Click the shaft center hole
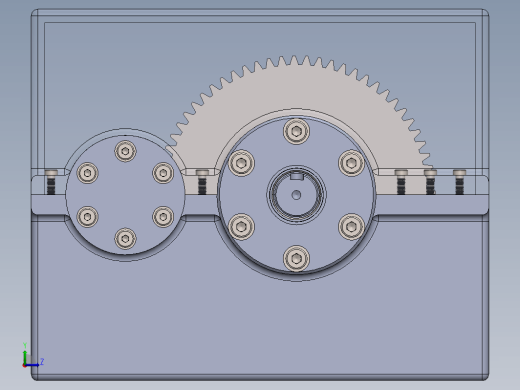Image resolution: width=520 pixels, height=390 pixels. pos(296,195)
